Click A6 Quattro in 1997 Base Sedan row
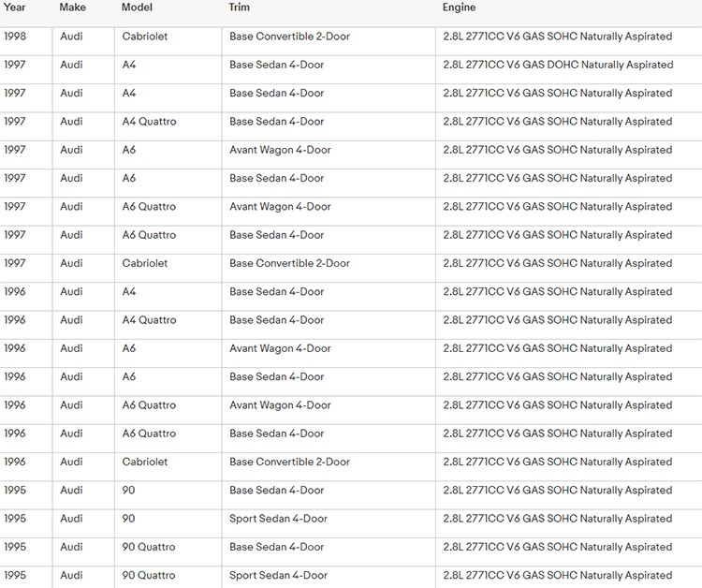 pos(149,235)
